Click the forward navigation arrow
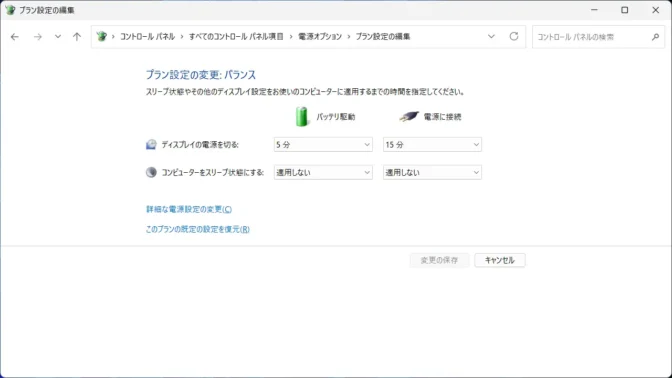Image resolution: width=672 pixels, height=378 pixels. [x=38, y=37]
